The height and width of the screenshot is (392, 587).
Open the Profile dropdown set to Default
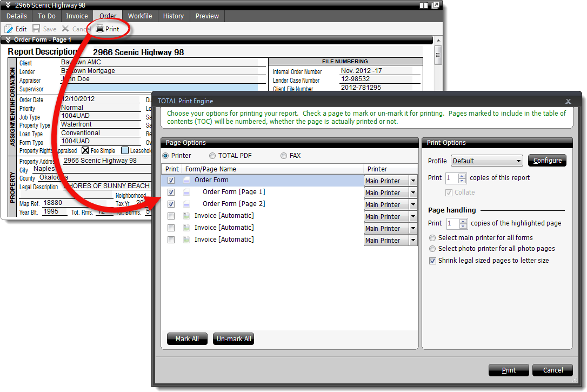(x=486, y=161)
